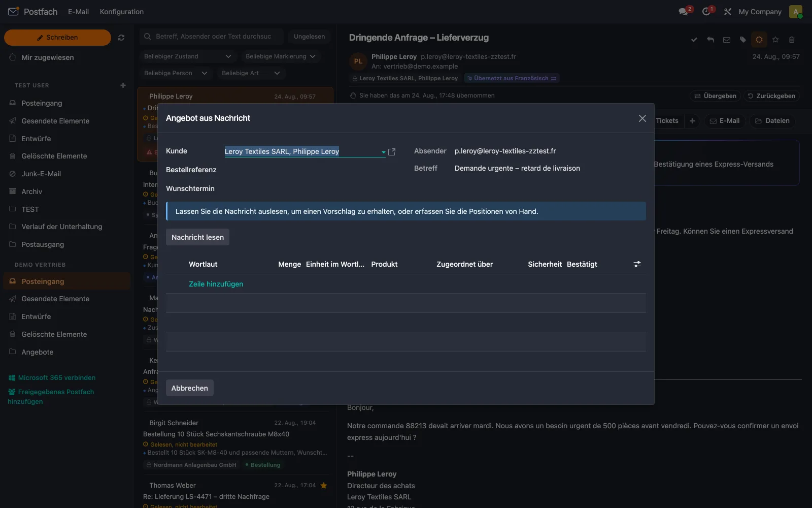This screenshot has height=508, width=812.
Task: Click Zurückgeben button
Action: pos(771,96)
